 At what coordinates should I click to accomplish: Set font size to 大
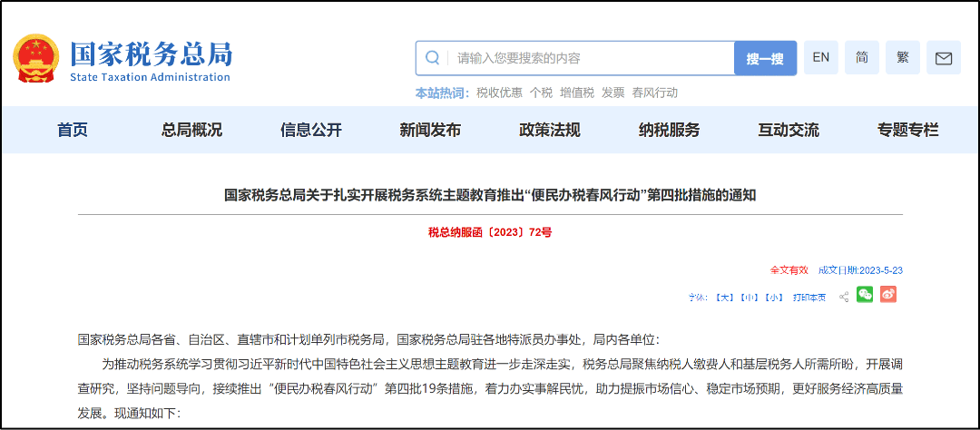[x=724, y=298]
